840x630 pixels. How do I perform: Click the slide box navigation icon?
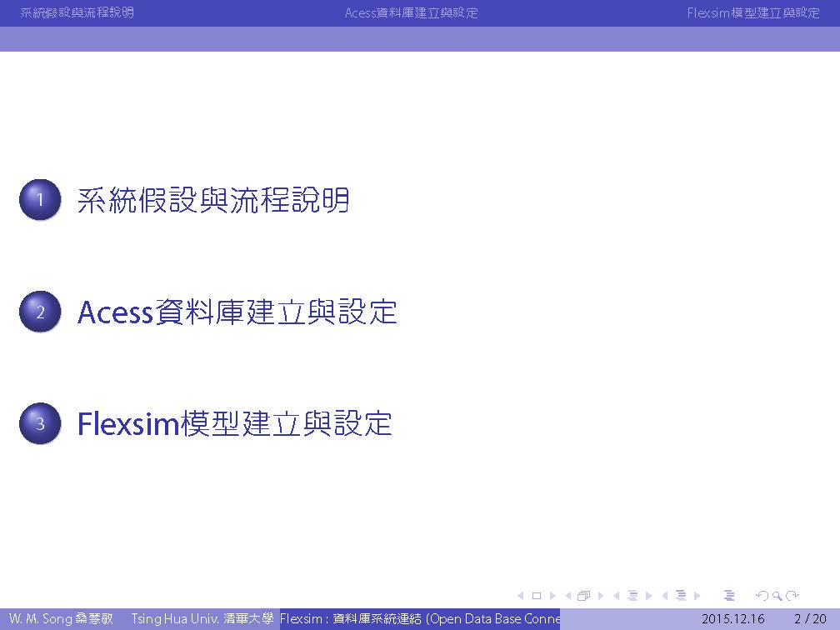tap(537, 596)
